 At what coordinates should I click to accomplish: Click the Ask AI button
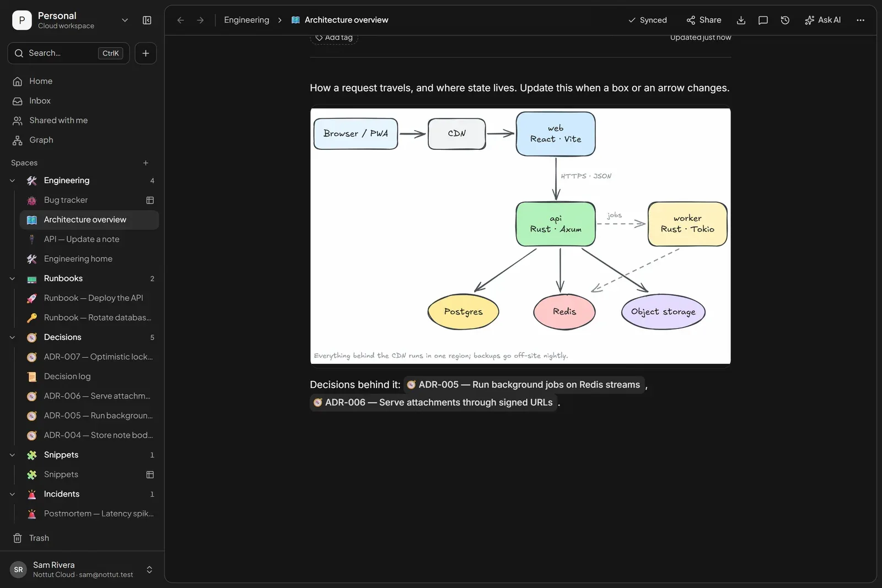tap(822, 20)
